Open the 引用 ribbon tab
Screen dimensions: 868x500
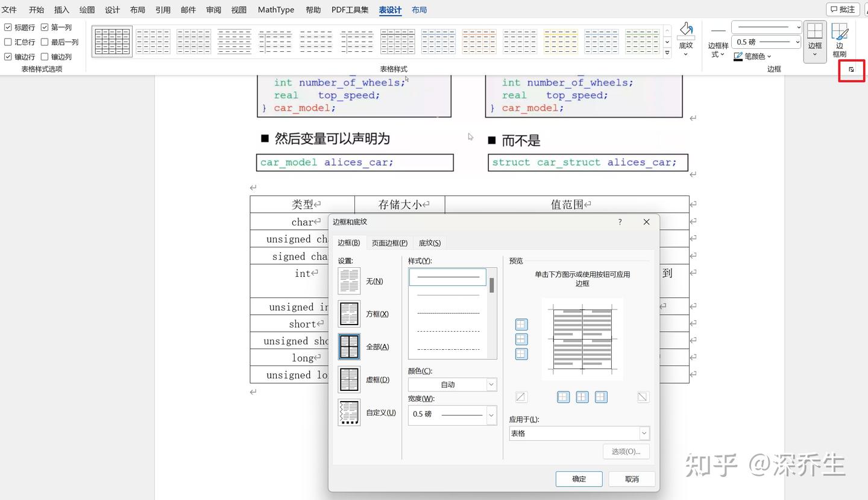click(163, 10)
